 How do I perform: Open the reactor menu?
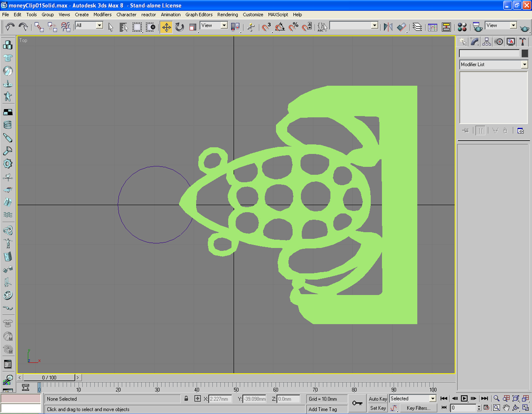click(x=149, y=15)
